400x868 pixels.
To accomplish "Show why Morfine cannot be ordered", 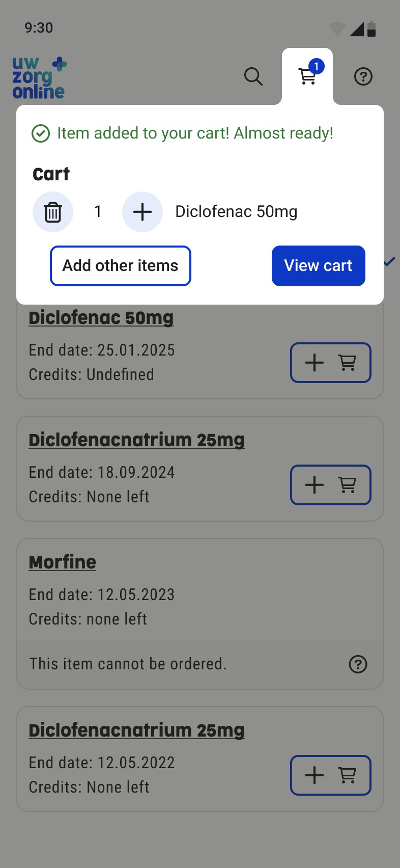I will click(358, 664).
